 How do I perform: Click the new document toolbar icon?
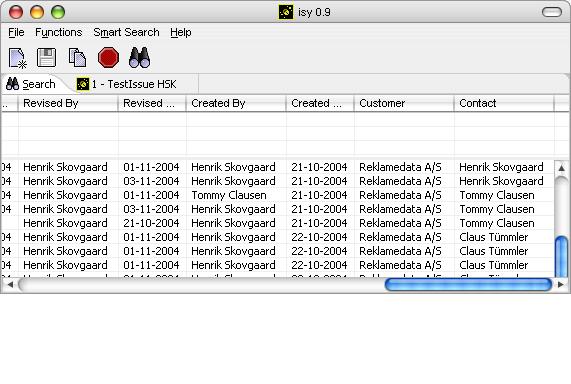pos(18,58)
